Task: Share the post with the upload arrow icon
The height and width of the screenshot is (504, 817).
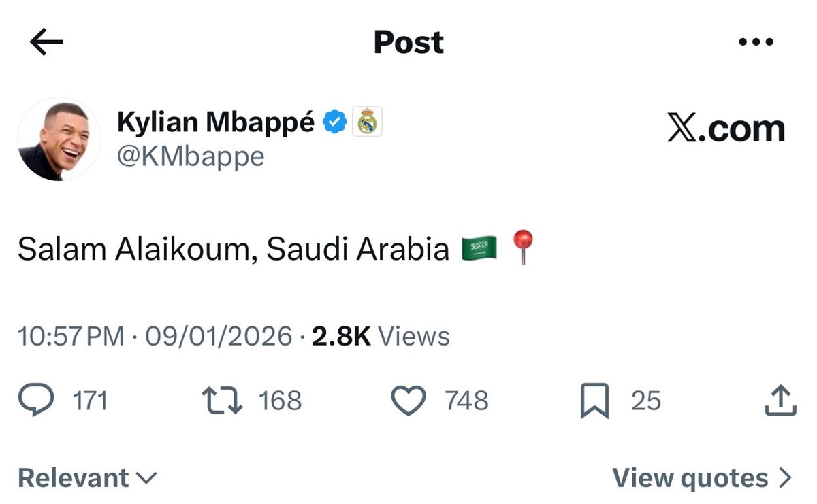Action: tap(780, 401)
